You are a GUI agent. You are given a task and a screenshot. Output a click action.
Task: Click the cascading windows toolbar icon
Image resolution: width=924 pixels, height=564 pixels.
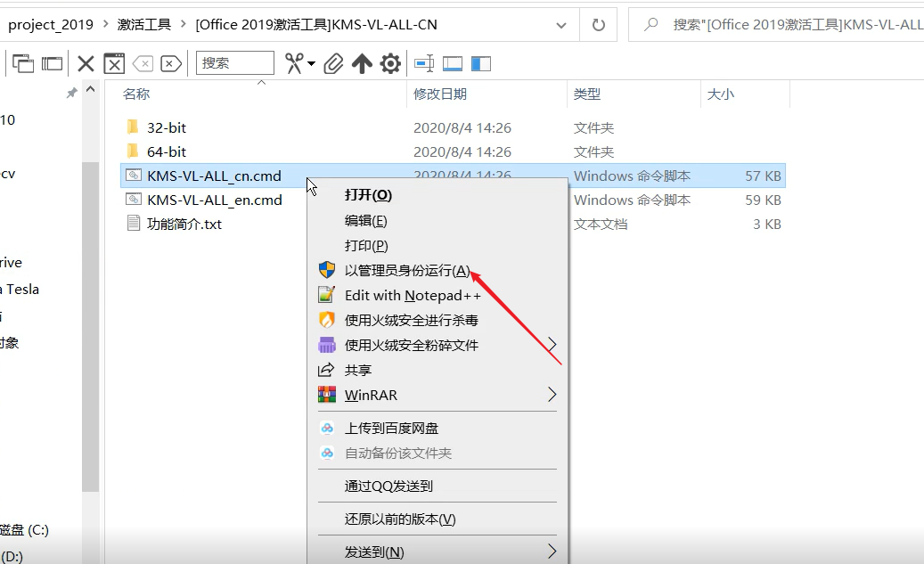click(x=23, y=63)
